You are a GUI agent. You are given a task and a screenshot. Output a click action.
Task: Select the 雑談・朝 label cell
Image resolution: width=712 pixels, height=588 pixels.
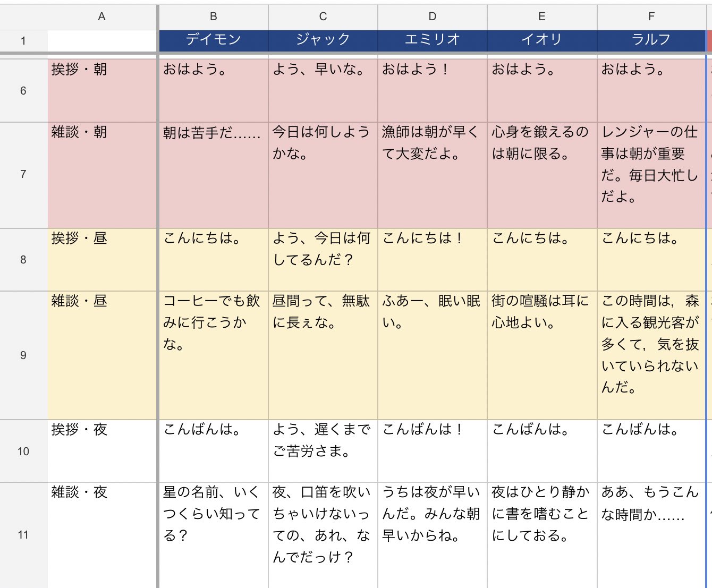(102, 175)
